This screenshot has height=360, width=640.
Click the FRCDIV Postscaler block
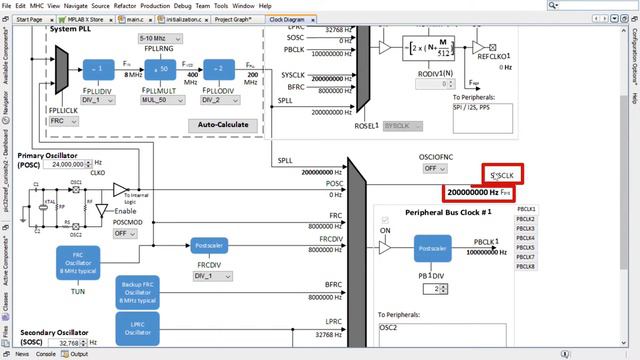pyautogui.click(x=209, y=245)
